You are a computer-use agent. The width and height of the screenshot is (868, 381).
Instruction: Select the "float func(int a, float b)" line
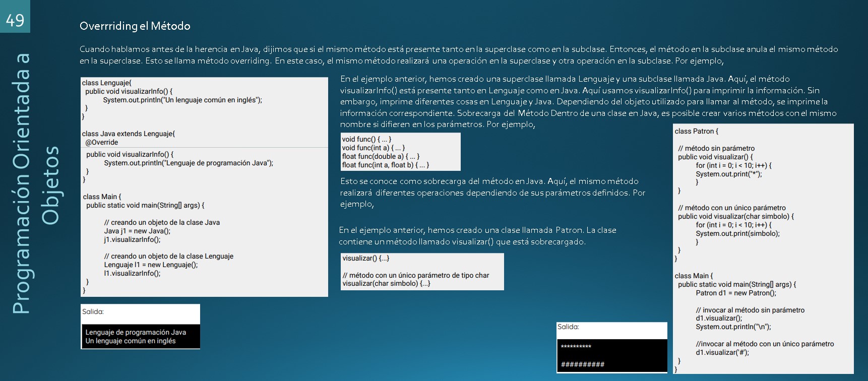pyautogui.click(x=385, y=165)
